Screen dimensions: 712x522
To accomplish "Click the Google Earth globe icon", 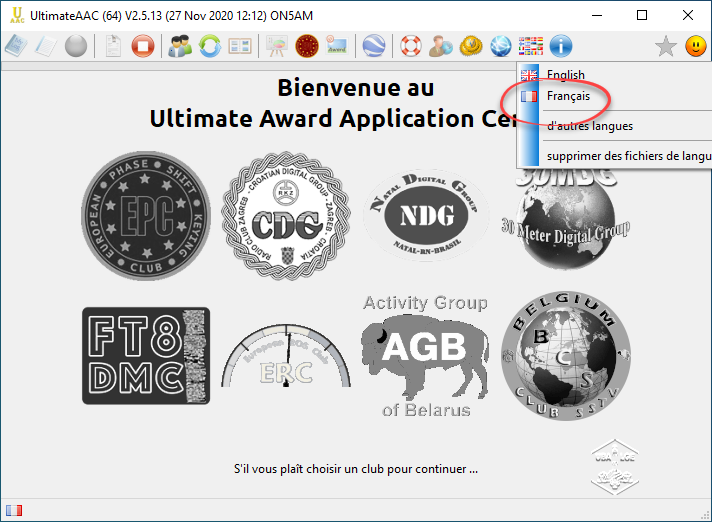I will (374, 46).
